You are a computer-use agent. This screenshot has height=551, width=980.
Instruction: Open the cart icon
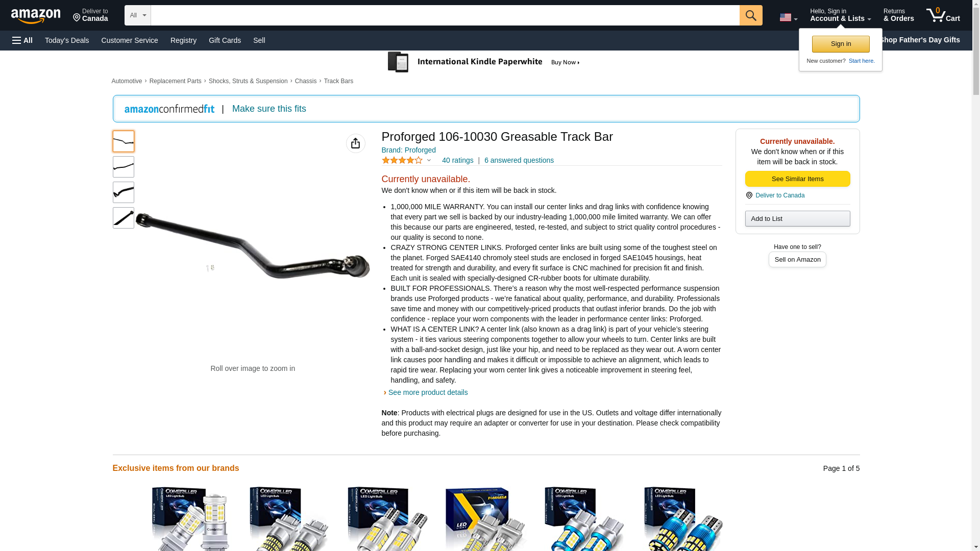[943, 15]
